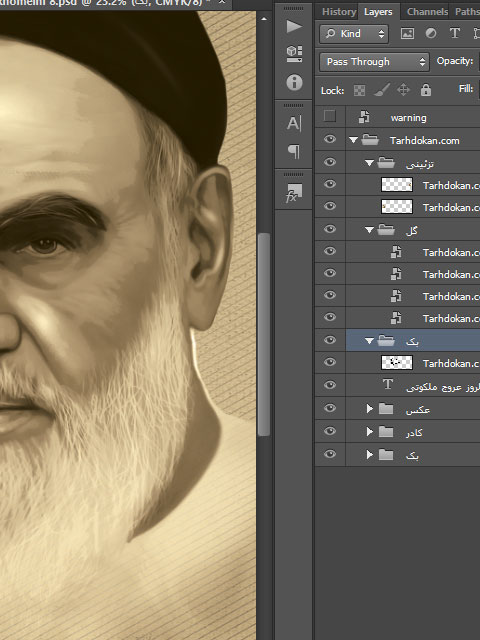480x640 pixels.
Task: Open the Kind filter dropdown
Action: (x=354, y=33)
